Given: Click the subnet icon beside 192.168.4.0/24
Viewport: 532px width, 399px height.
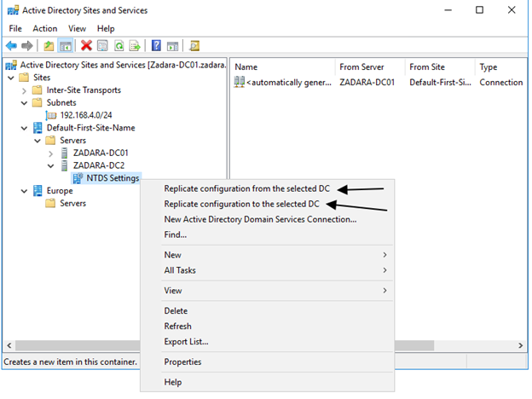Looking at the screenshot, I should pyautogui.click(x=51, y=115).
